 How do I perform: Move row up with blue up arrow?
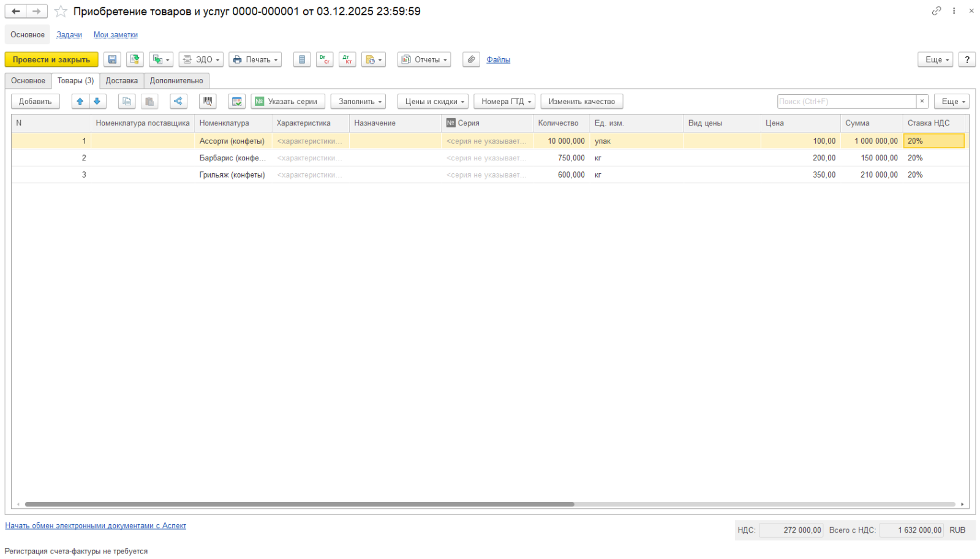click(80, 102)
